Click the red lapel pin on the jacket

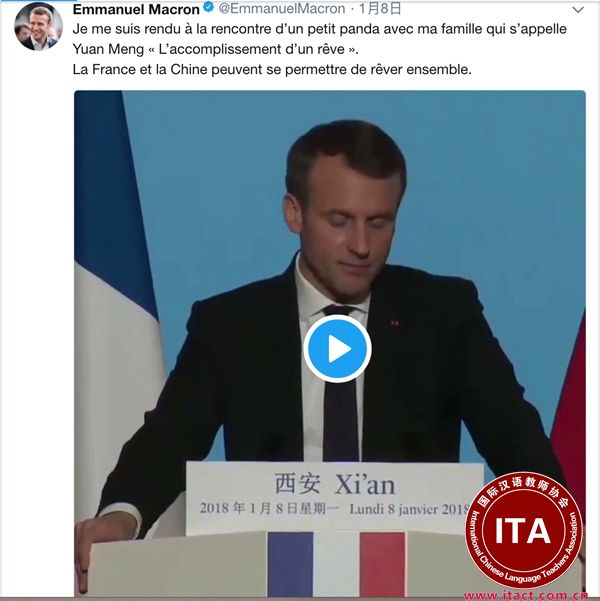click(395, 322)
